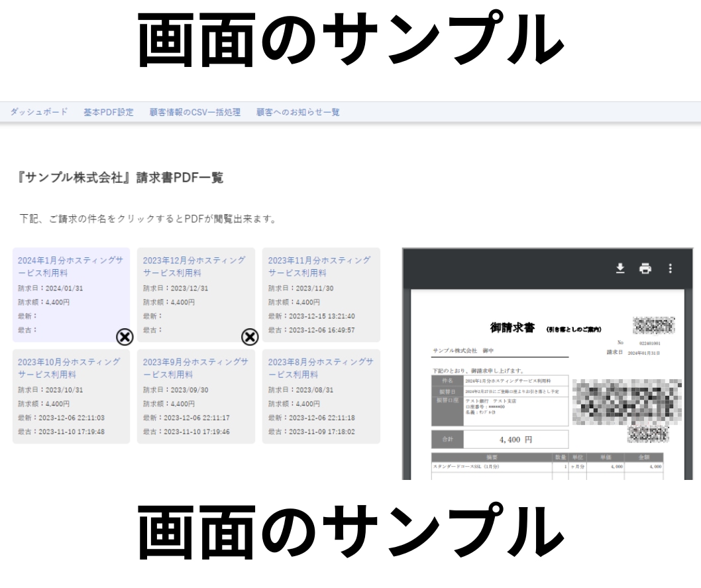
Task: Click 最古：2023-11-10 17:19:48 timestamp
Action: [61, 432]
